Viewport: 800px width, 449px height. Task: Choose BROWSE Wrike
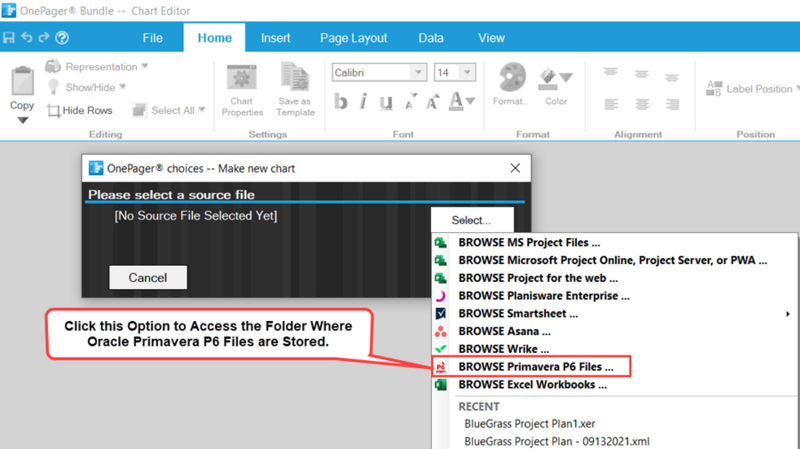coord(614,349)
